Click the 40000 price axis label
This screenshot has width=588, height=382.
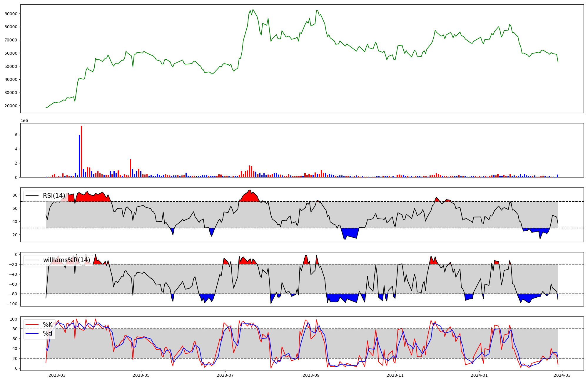11,79
